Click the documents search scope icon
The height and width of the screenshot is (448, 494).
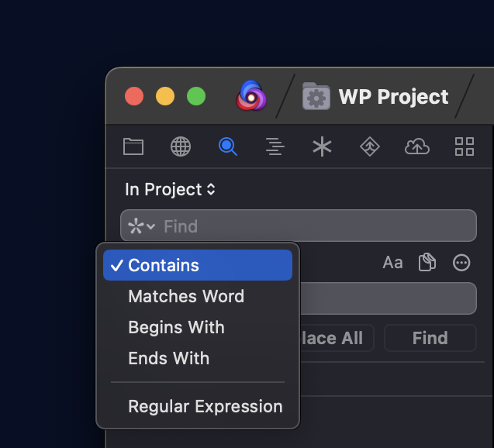(427, 262)
